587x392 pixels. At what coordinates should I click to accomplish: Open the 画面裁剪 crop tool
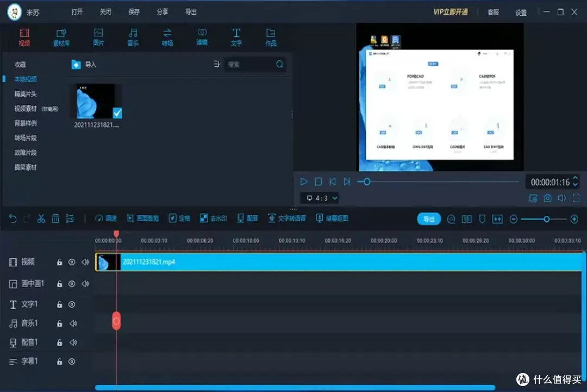coord(142,218)
